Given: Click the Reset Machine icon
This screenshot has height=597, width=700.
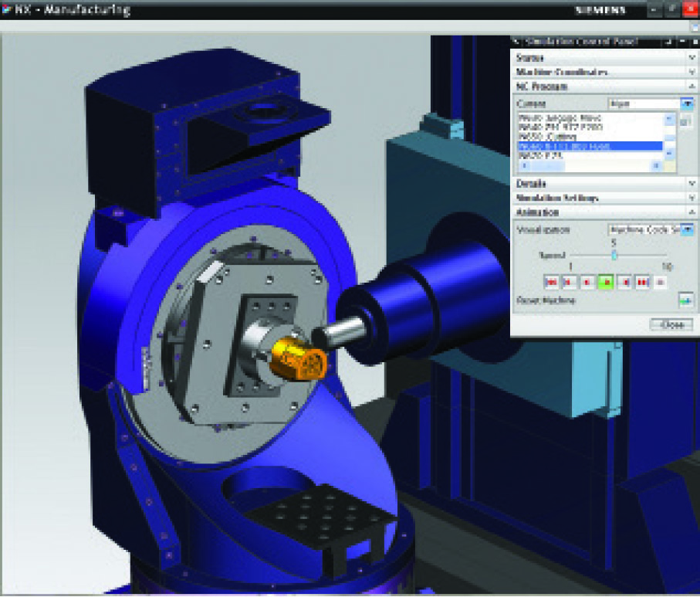Looking at the screenshot, I should pyautogui.click(x=684, y=300).
